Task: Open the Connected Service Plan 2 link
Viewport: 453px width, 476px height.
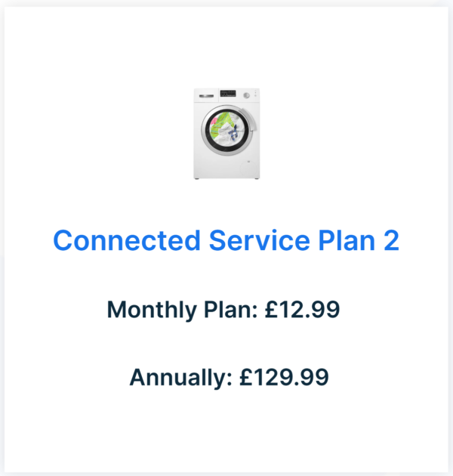Action: click(x=226, y=240)
